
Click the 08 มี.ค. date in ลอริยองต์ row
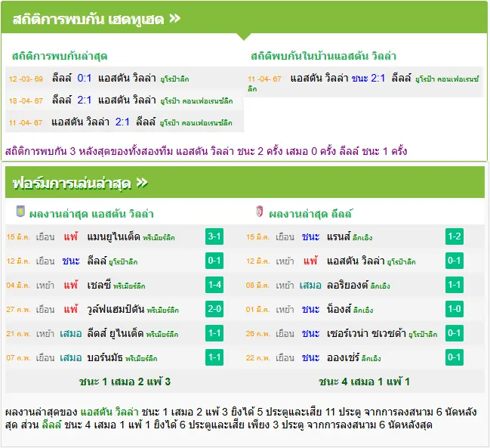point(257,286)
